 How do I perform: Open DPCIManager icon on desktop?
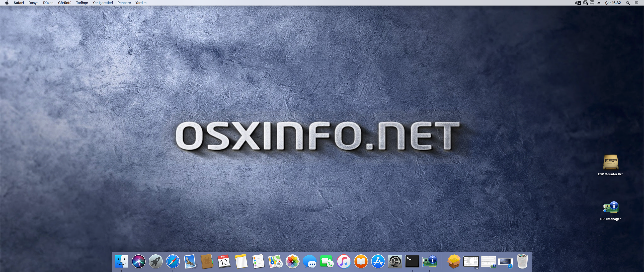tap(611, 208)
